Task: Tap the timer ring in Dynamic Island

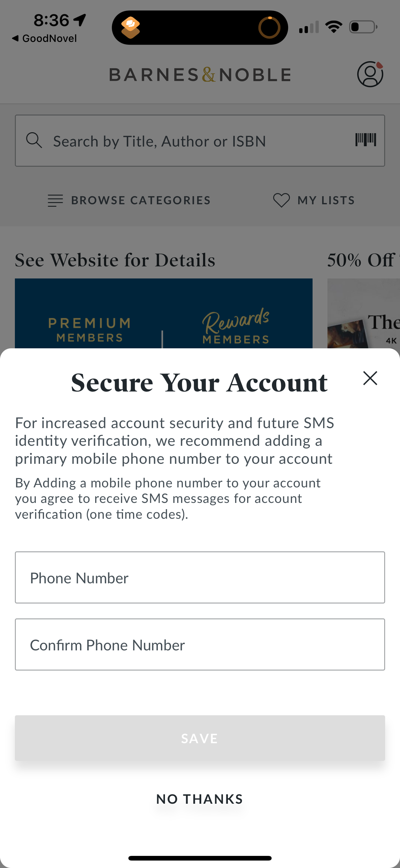Action: click(269, 28)
